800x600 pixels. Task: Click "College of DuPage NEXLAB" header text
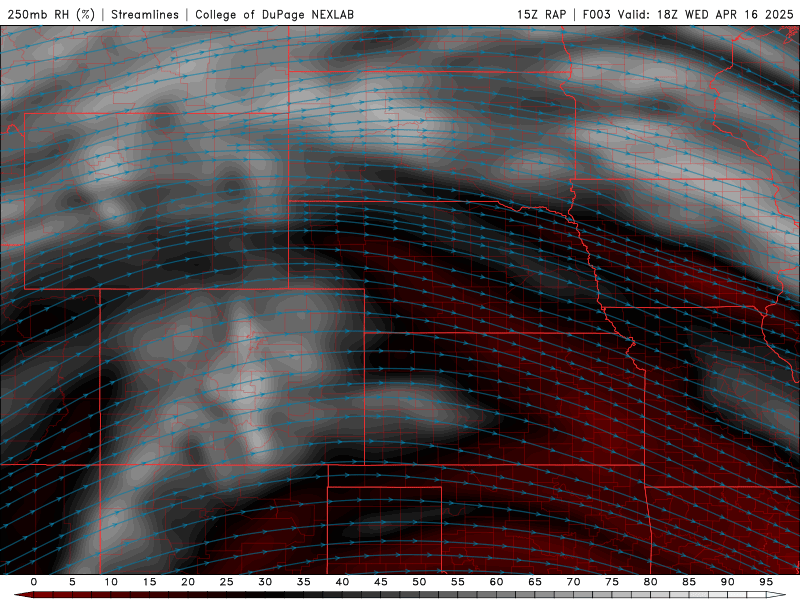[274, 14]
